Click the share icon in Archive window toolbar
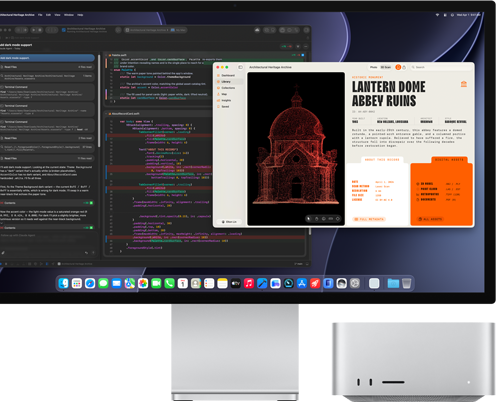The height and width of the screenshot is (403, 497). click(404, 67)
